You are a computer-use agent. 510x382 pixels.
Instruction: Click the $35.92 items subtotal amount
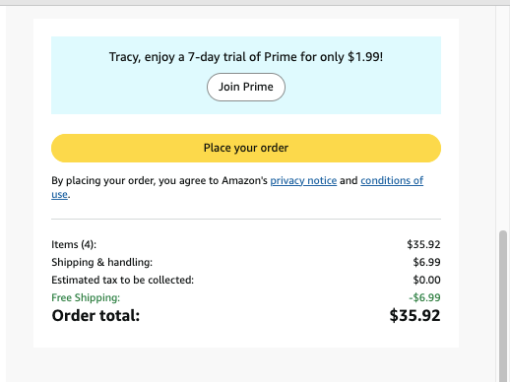(x=423, y=244)
